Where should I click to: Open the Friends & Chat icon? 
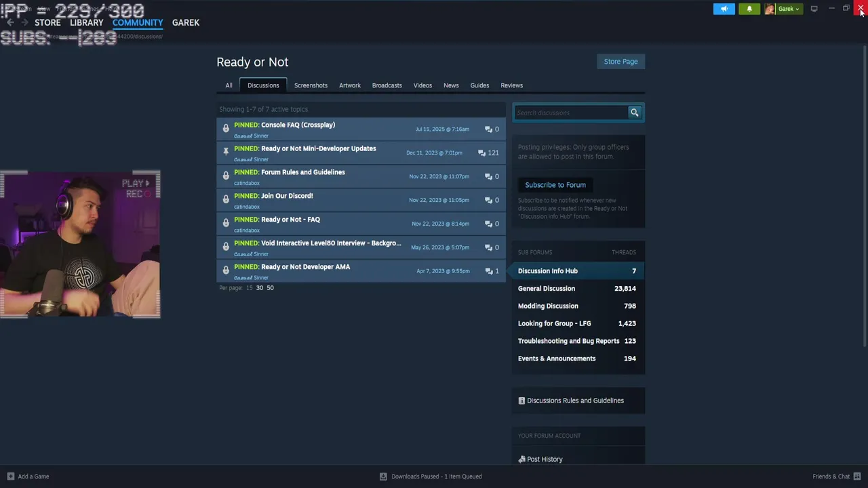[857, 476]
